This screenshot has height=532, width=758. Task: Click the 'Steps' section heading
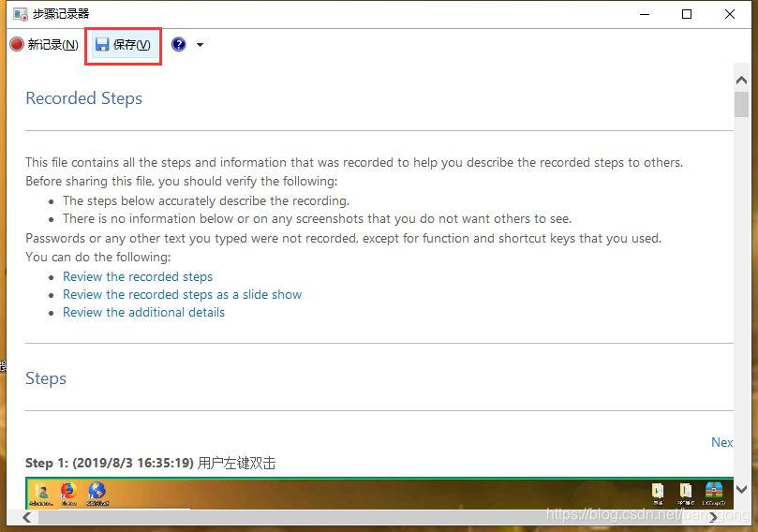click(46, 378)
